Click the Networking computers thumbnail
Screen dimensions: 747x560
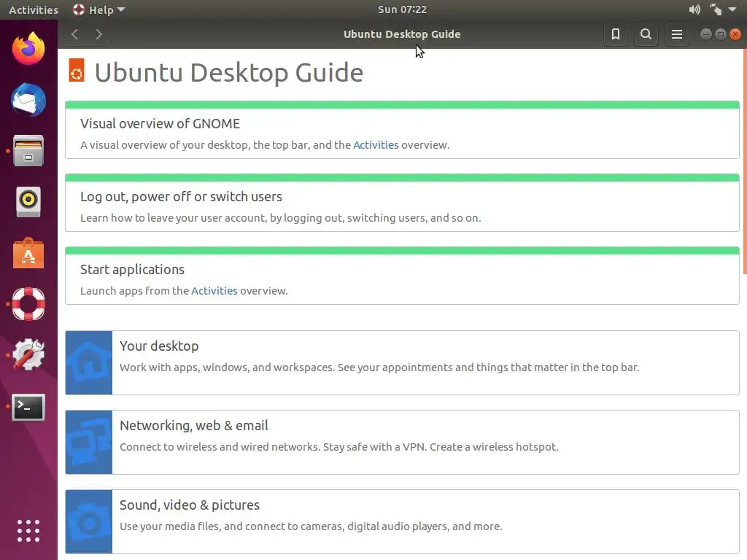click(x=88, y=443)
